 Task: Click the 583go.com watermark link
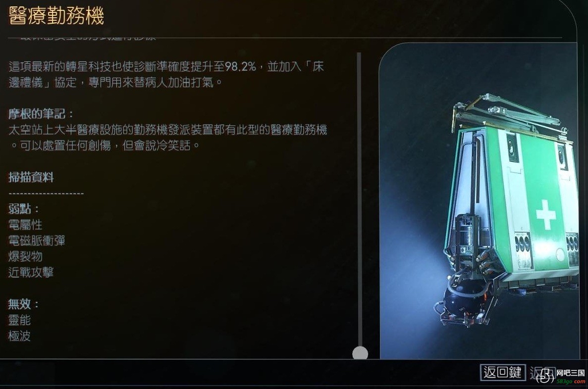click(x=570, y=381)
